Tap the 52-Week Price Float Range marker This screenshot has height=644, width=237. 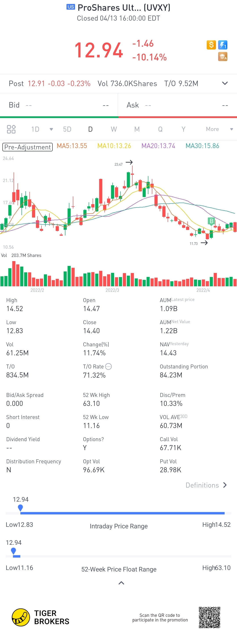[14, 551]
